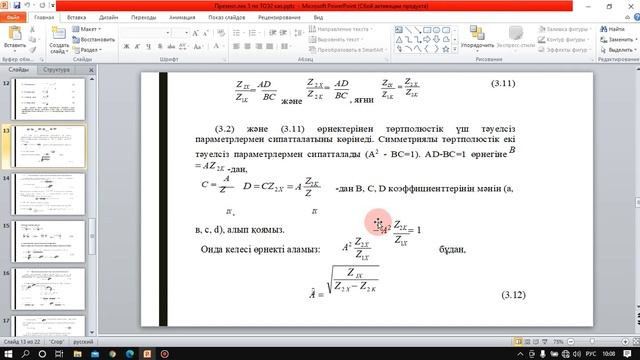Viewport: 640px width, 360px height.
Task: Decrease font size with the small A
Action: (x=206, y=33)
